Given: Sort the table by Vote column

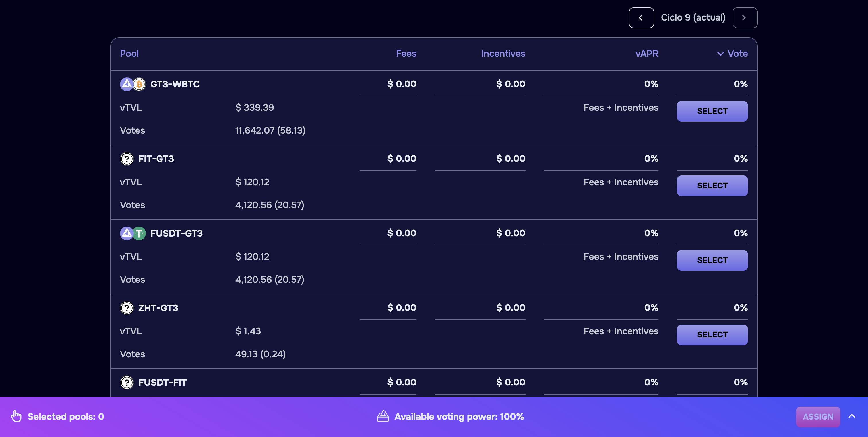Looking at the screenshot, I should pos(732,54).
